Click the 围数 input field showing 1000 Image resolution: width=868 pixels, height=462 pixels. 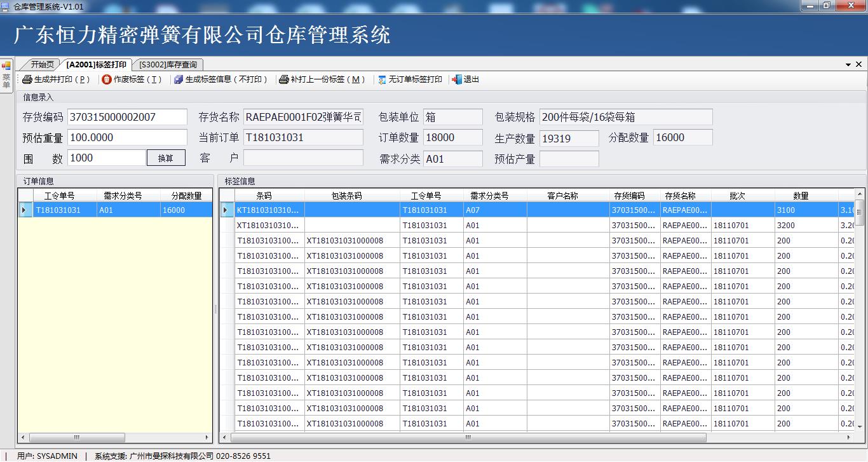click(x=107, y=158)
